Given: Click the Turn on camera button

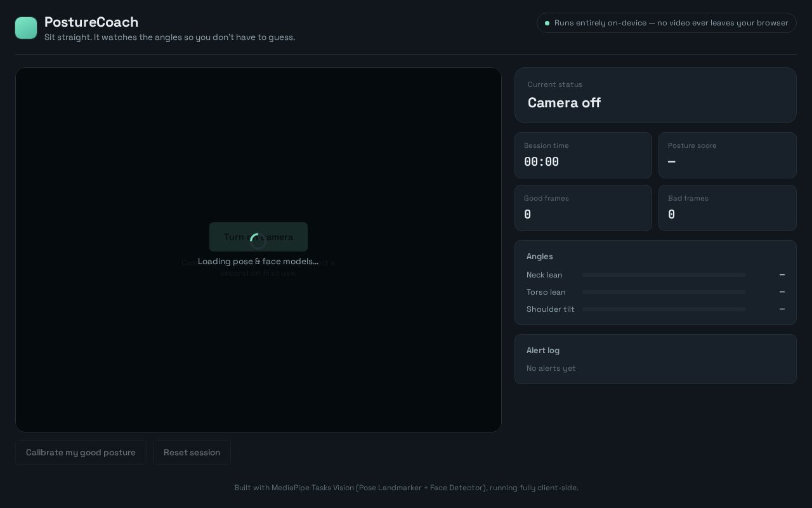Looking at the screenshot, I should [258, 237].
